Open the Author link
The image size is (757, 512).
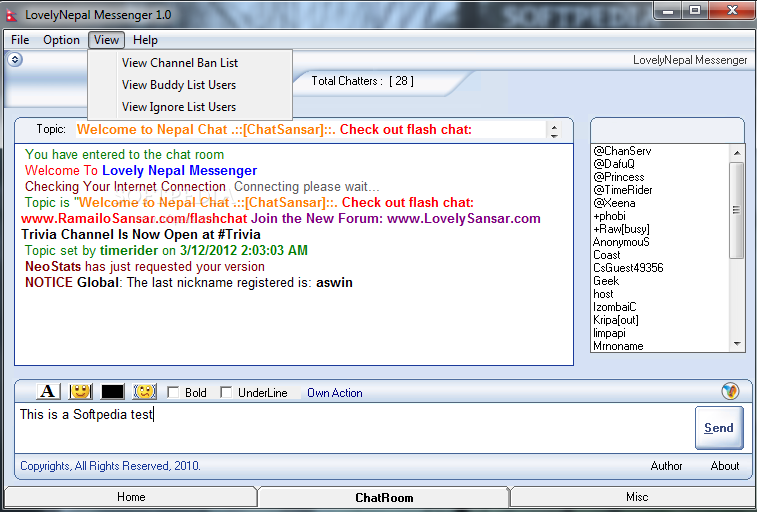point(666,466)
